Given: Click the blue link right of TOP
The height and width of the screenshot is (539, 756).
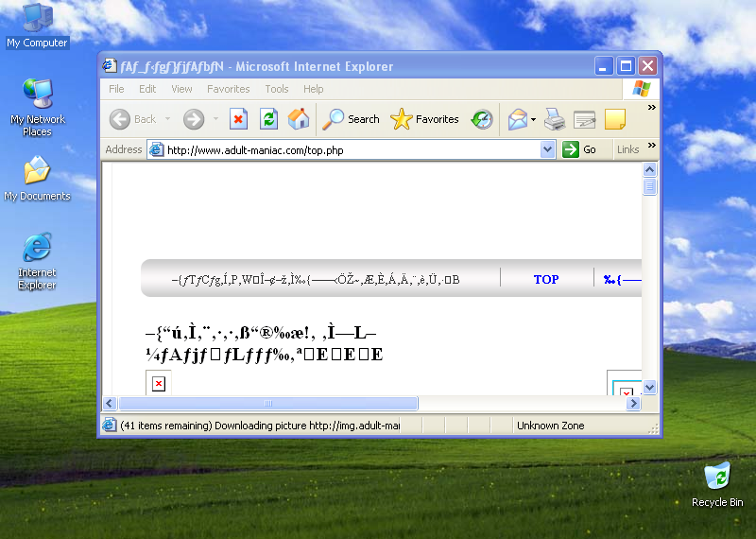Looking at the screenshot, I should click(x=623, y=279).
